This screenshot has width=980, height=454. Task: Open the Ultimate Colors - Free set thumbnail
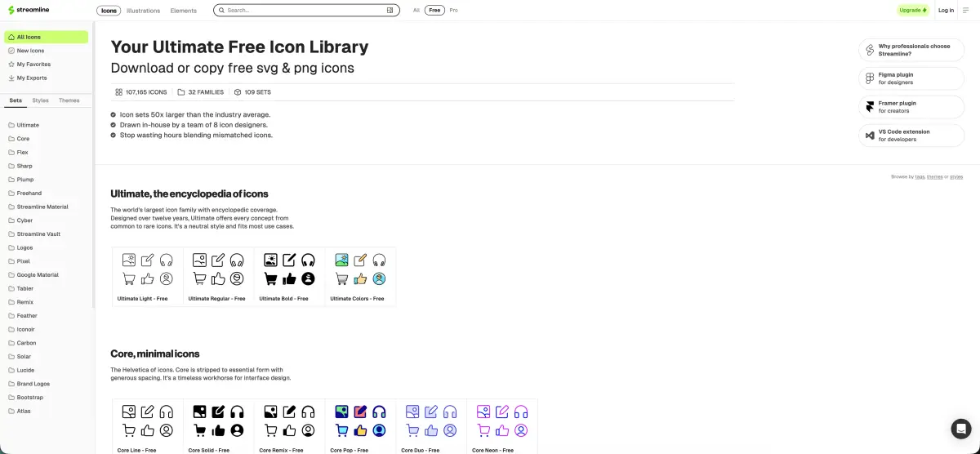click(x=360, y=277)
